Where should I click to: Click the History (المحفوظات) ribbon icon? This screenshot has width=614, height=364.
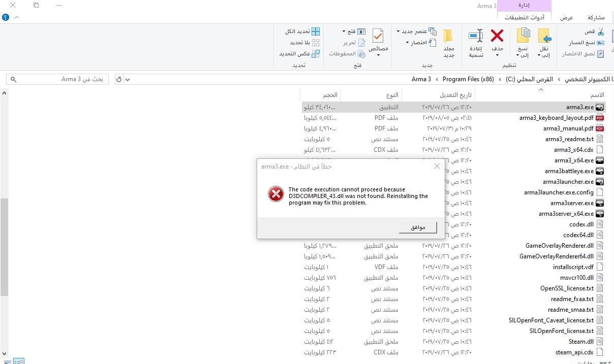tap(361, 53)
